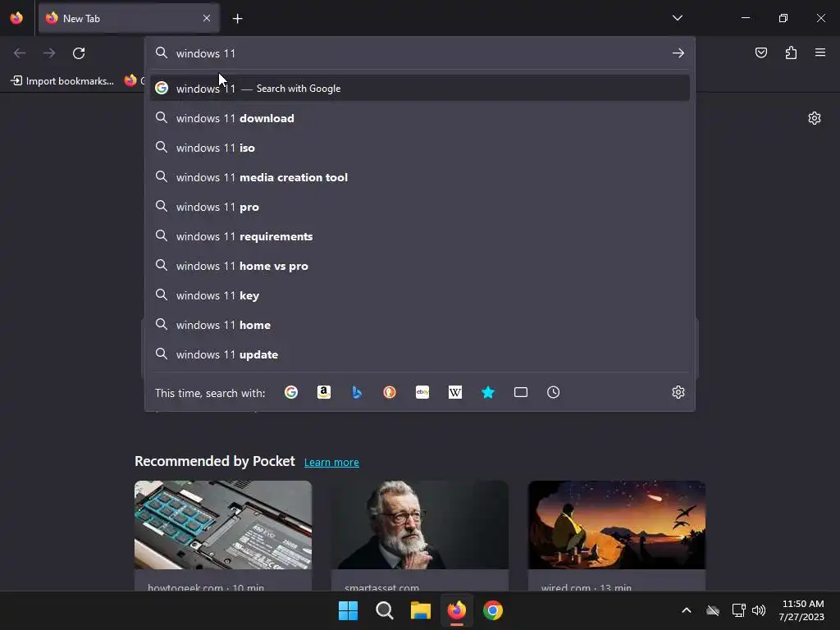Open search settings gear in dropdown

click(x=678, y=392)
